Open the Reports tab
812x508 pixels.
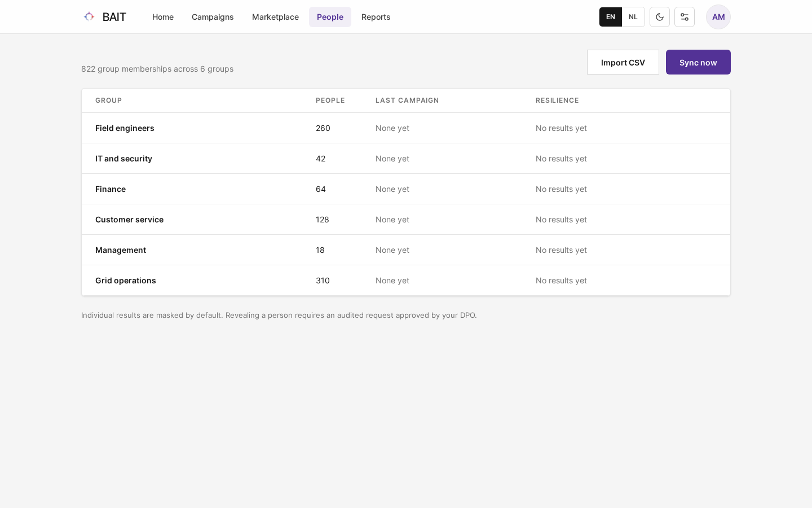[376, 17]
